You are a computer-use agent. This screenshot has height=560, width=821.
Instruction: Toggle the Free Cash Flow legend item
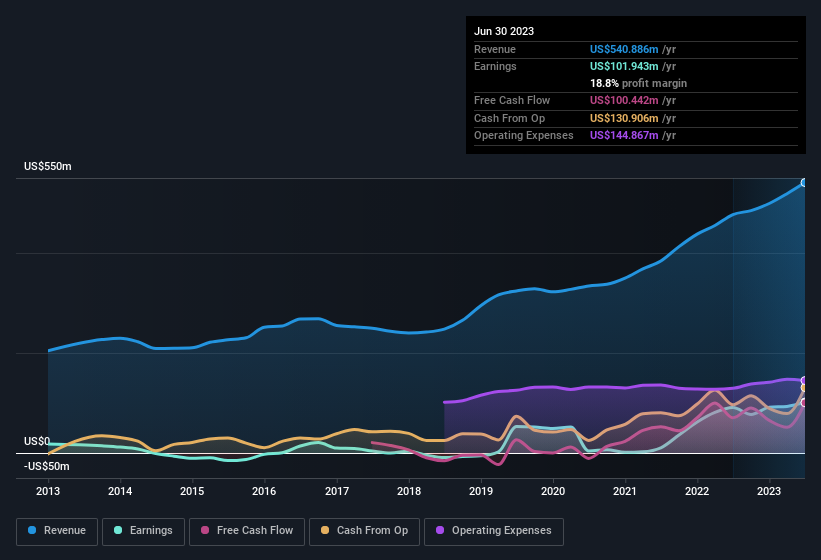[x=250, y=531]
